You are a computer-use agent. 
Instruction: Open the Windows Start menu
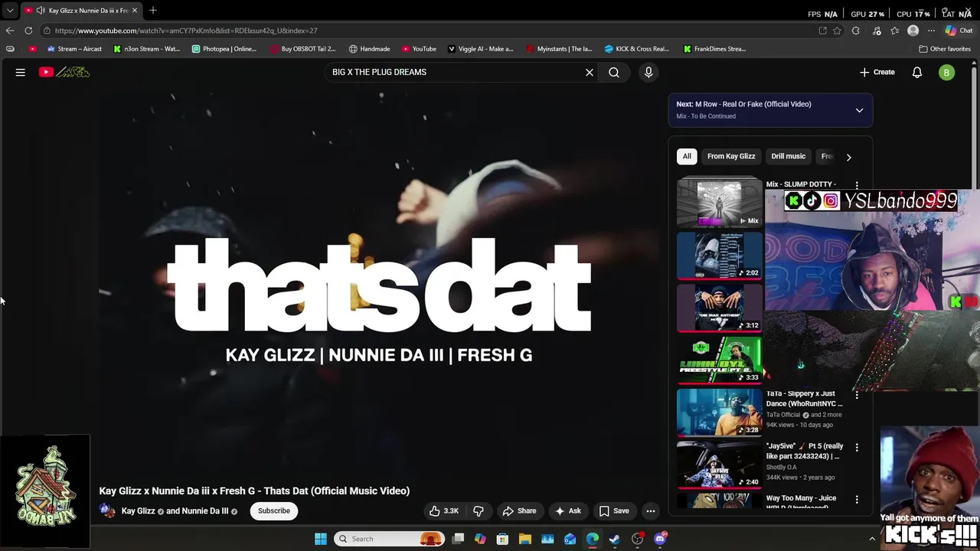(321, 539)
